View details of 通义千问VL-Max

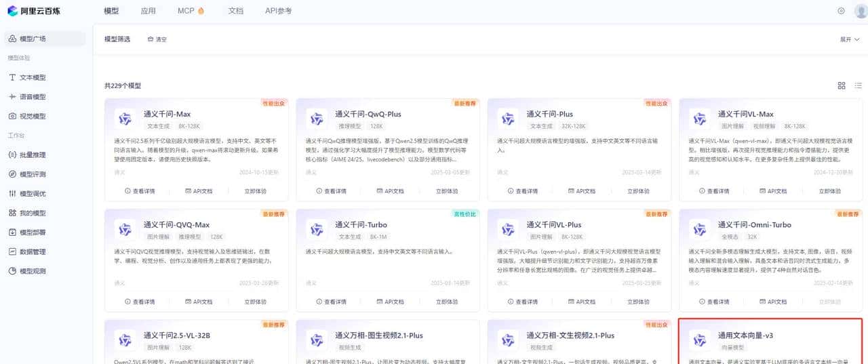pos(714,191)
